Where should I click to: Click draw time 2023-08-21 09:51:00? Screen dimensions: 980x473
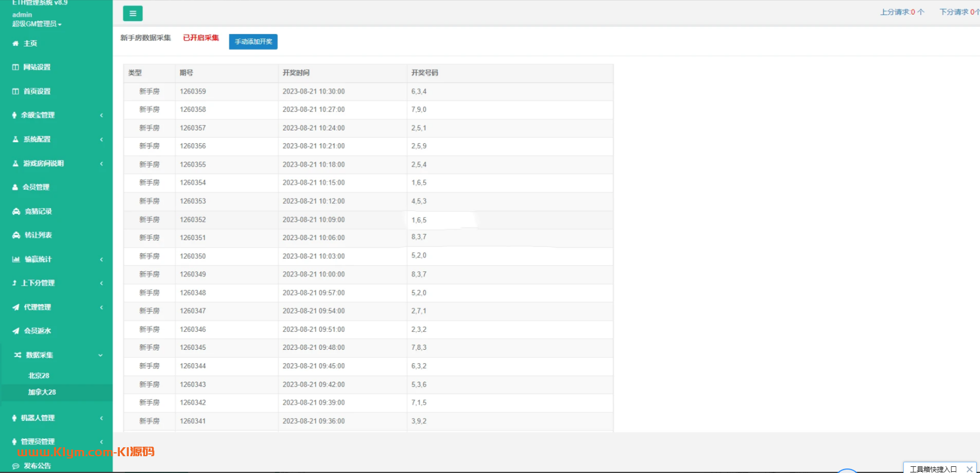(314, 329)
